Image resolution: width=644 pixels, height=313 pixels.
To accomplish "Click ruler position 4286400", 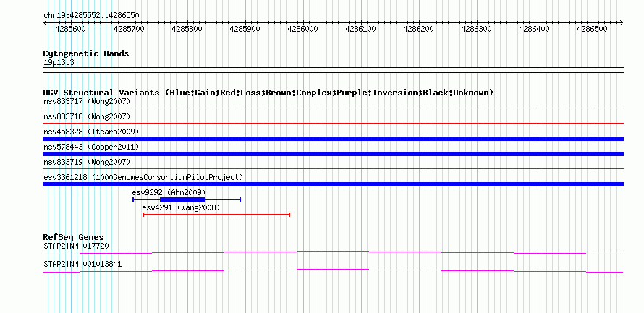I will [535, 29].
